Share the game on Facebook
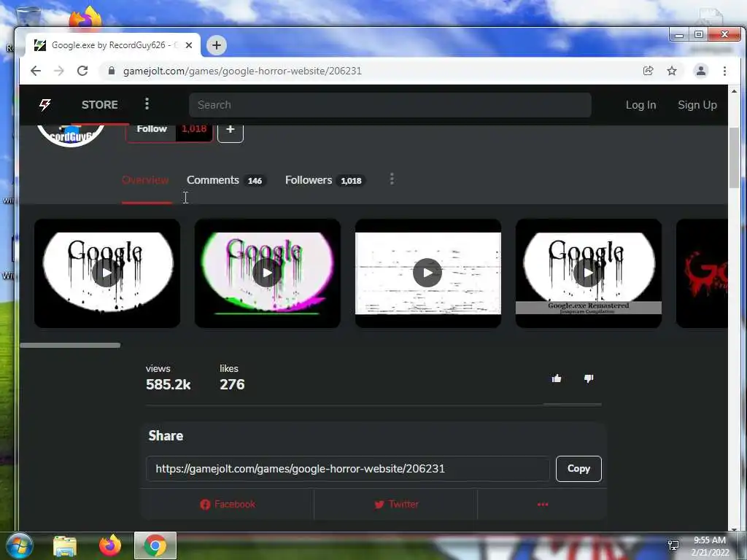 pos(228,505)
